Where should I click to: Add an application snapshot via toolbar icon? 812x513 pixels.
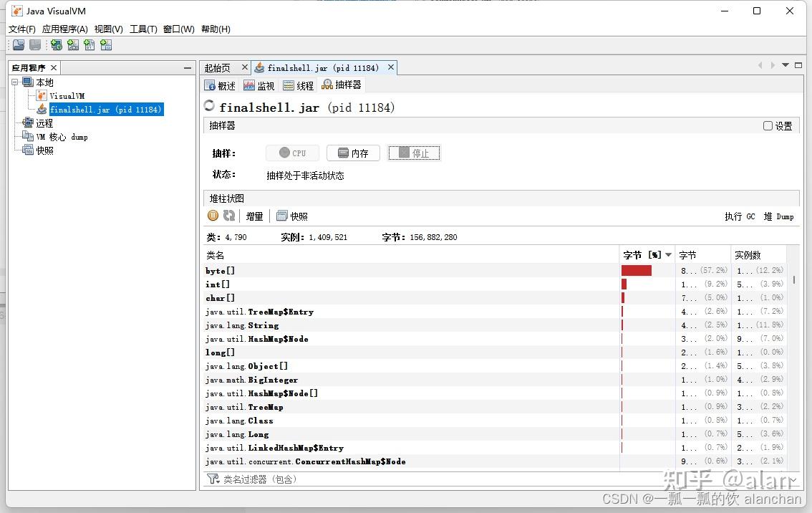click(x=106, y=45)
